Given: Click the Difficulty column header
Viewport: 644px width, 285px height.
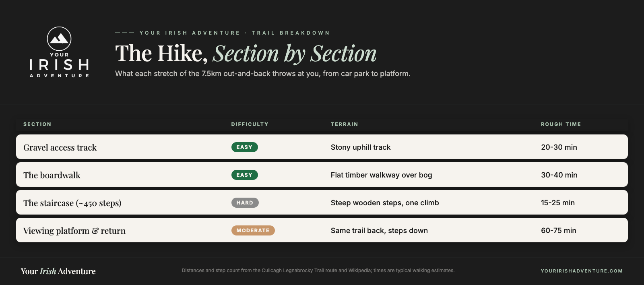Looking at the screenshot, I should pyautogui.click(x=250, y=124).
